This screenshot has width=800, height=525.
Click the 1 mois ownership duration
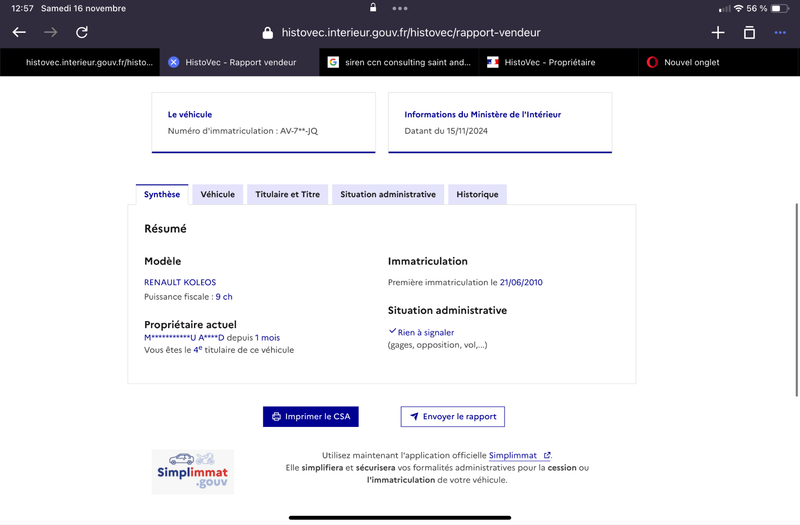tap(267, 337)
